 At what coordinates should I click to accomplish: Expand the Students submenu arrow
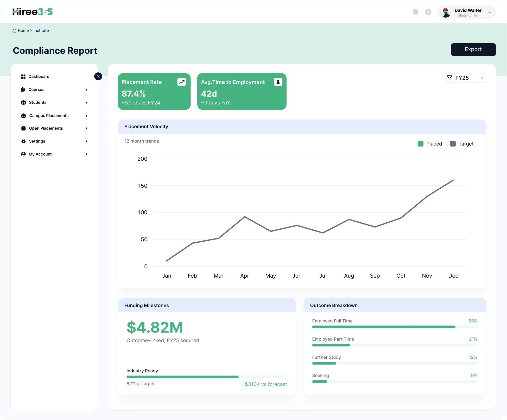[x=86, y=103]
